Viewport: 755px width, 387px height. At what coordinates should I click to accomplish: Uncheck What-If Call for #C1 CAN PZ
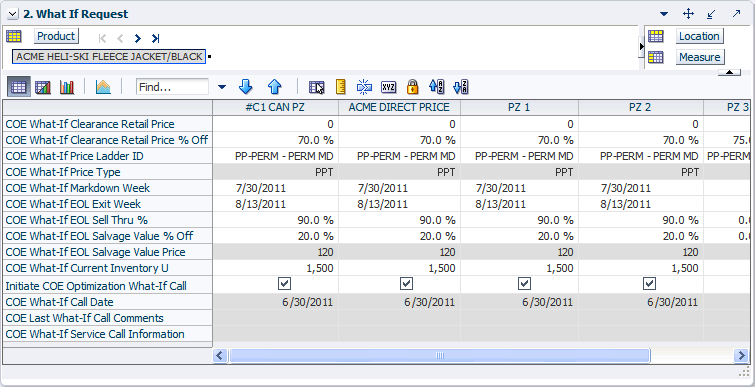pyautogui.click(x=285, y=284)
